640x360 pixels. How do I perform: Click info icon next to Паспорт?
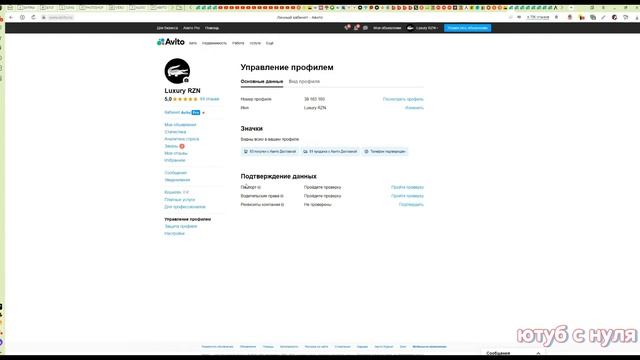click(259, 187)
